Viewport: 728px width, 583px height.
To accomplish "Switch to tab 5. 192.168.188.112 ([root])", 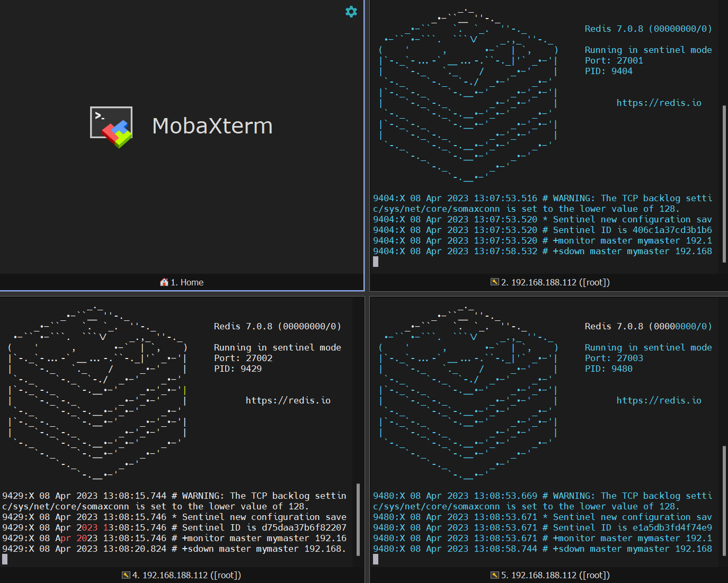I will [x=550, y=575].
